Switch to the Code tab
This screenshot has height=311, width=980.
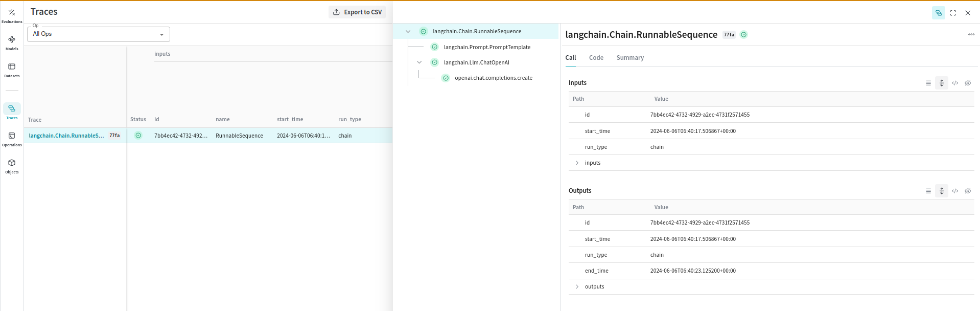[596, 58]
